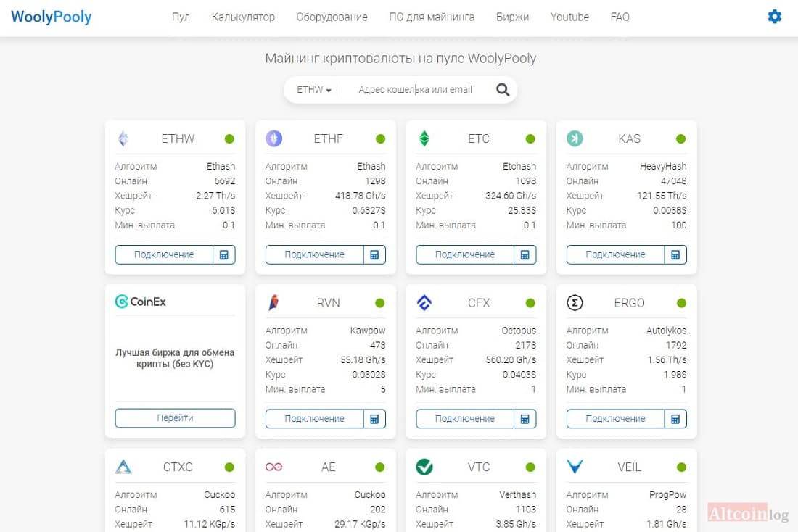
Task: Click the CFX coin logo
Action: click(424, 303)
